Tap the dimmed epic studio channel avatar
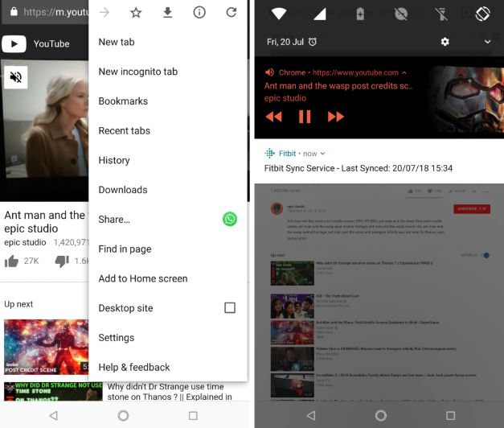504x428 pixels. click(x=277, y=208)
